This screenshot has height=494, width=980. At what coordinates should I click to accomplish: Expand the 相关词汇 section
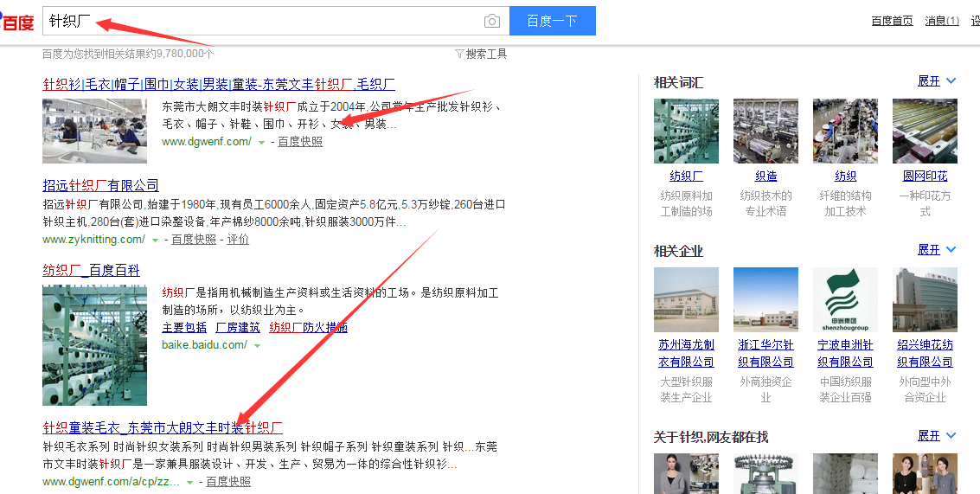coord(937,81)
